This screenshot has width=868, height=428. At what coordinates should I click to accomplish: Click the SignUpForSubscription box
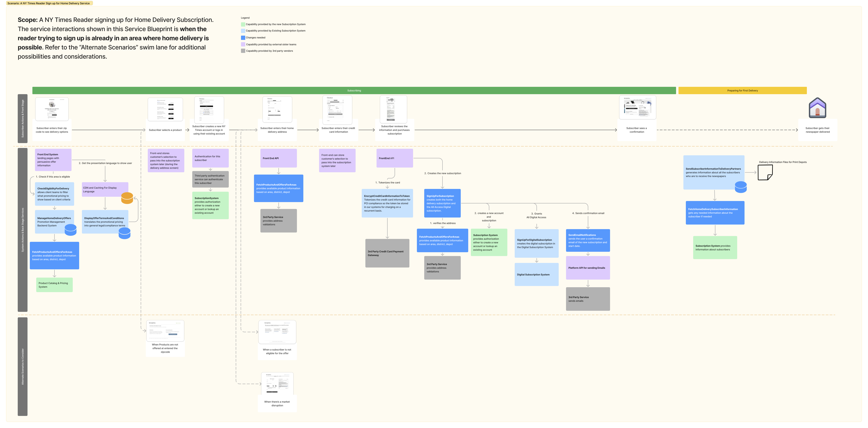442,203
